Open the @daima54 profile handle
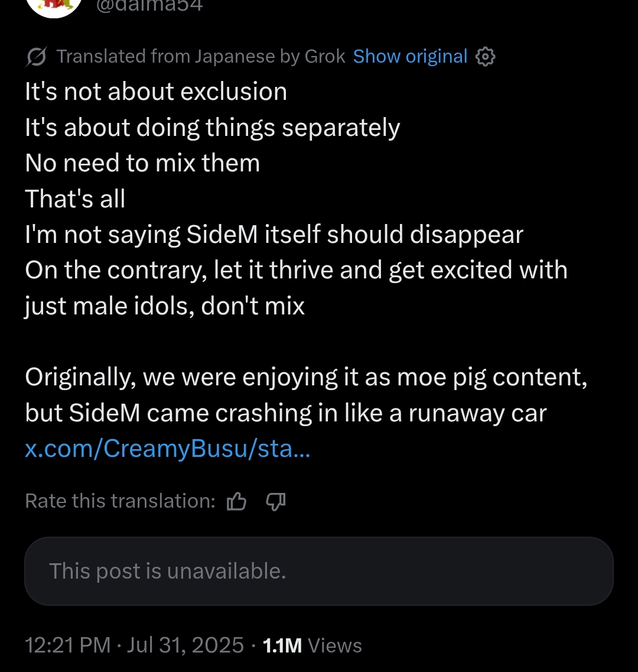Screen dimensions: 638x672 coord(149,5)
